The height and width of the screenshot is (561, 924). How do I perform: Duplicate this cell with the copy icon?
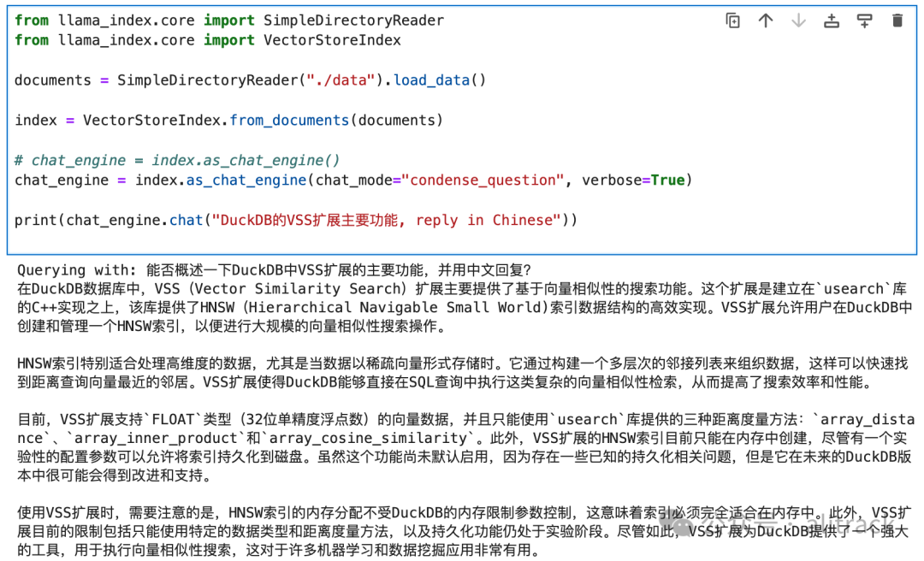pos(732,21)
